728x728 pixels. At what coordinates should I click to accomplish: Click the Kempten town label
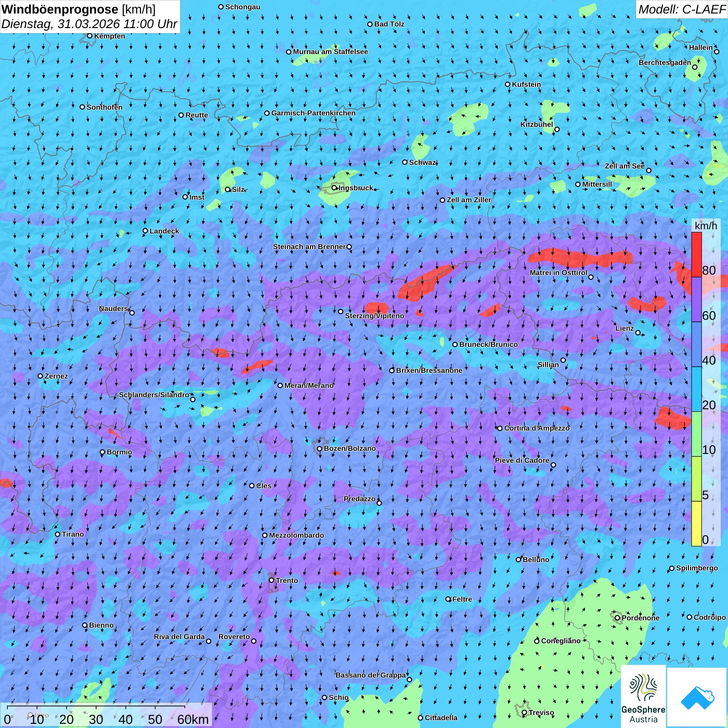click(110, 36)
